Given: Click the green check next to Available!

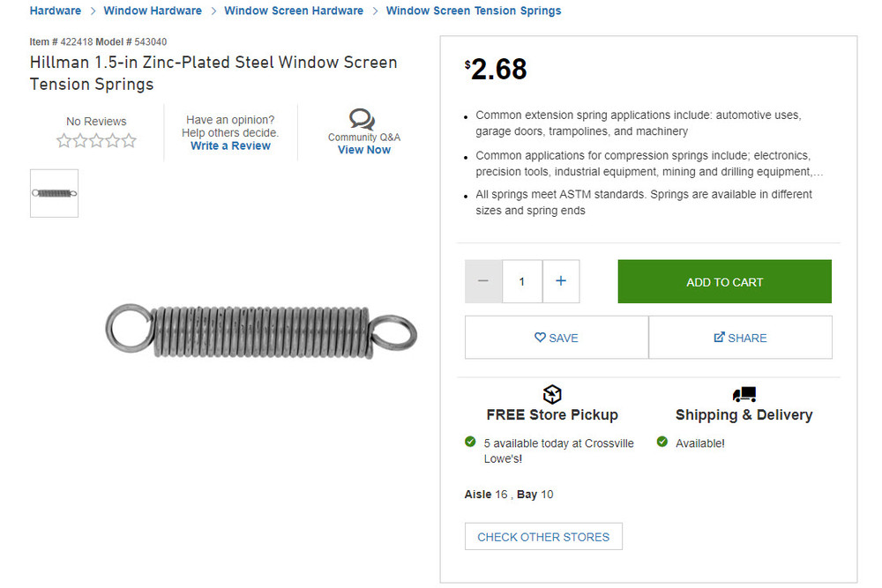Looking at the screenshot, I should tap(662, 443).
